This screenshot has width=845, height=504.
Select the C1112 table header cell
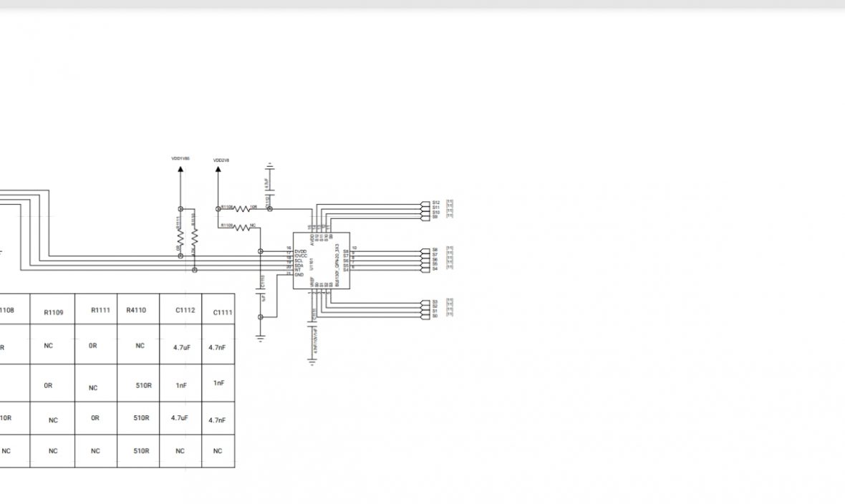pyautogui.click(x=185, y=311)
